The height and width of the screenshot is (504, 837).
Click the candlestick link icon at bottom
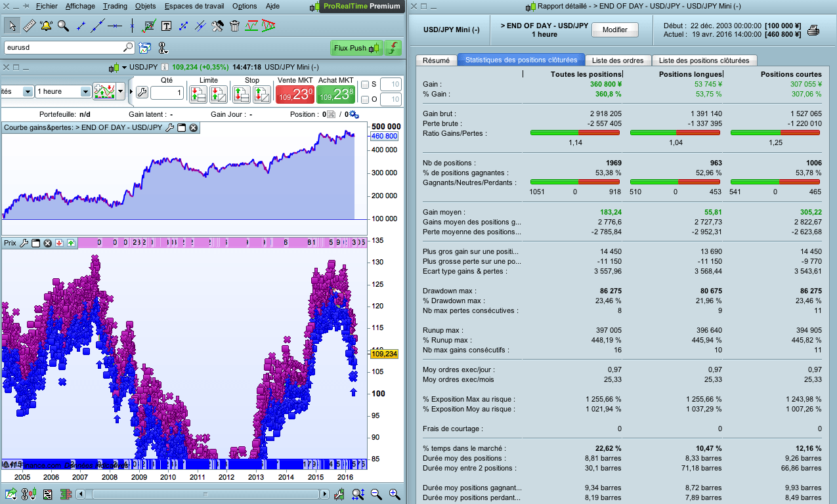pyautogui.click(x=30, y=494)
